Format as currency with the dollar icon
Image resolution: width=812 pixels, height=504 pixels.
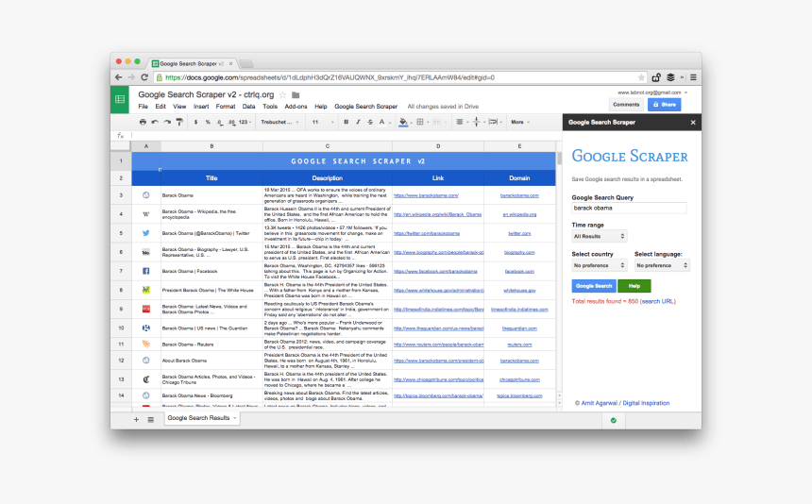pyautogui.click(x=195, y=122)
